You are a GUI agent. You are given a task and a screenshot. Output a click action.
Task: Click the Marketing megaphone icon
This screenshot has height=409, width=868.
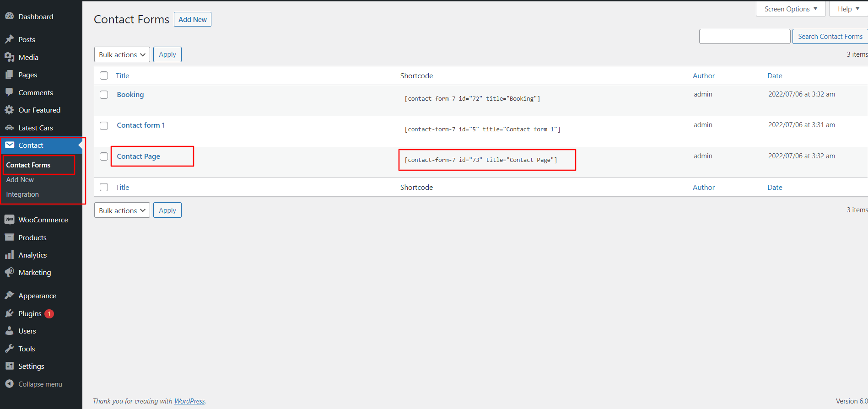[x=9, y=272]
